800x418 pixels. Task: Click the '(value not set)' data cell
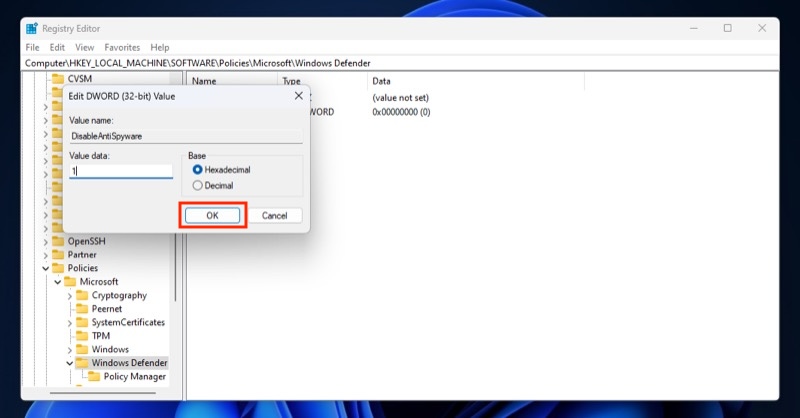[x=401, y=98]
